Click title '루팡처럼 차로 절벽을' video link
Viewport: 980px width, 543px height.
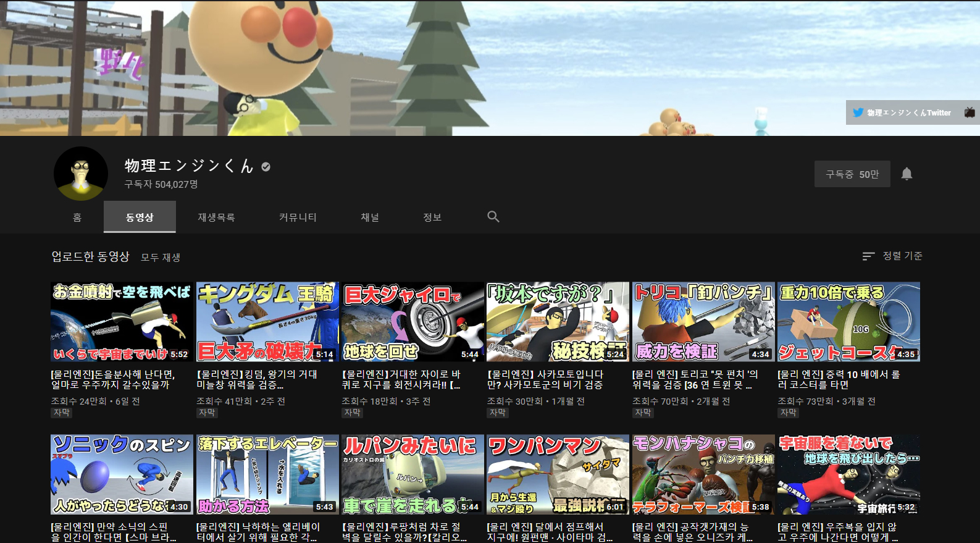click(x=404, y=532)
